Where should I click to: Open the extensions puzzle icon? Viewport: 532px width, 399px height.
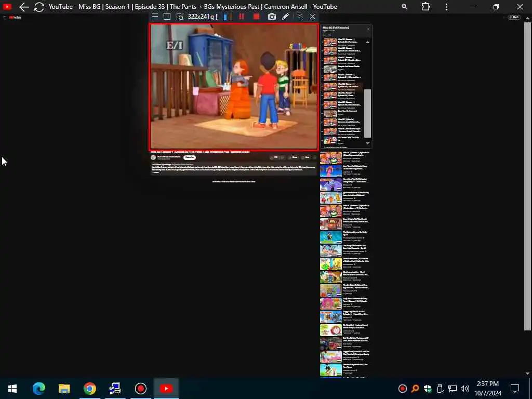tap(425, 7)
